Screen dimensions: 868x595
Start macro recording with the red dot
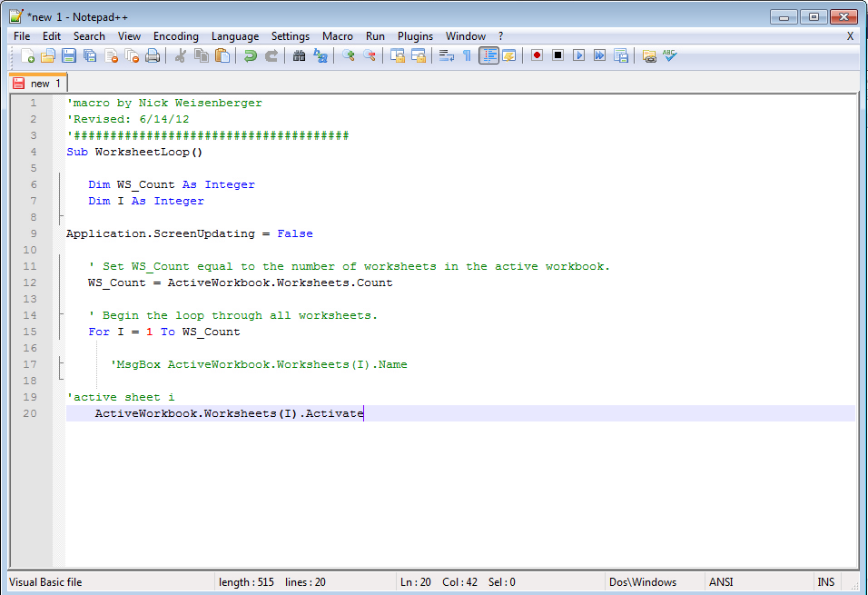pyautogui.click(x=537, y=55)
